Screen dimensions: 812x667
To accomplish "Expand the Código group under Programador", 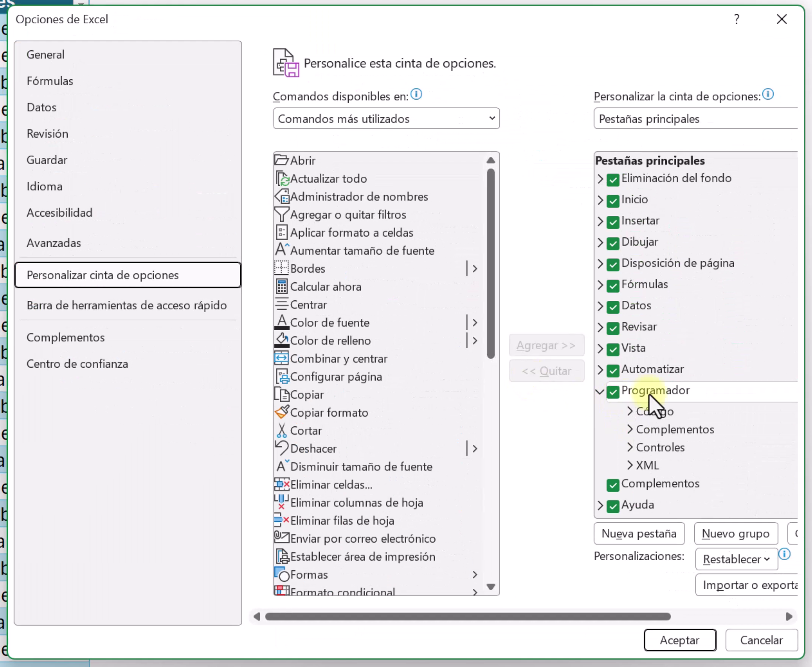I will tap(630, 411).
